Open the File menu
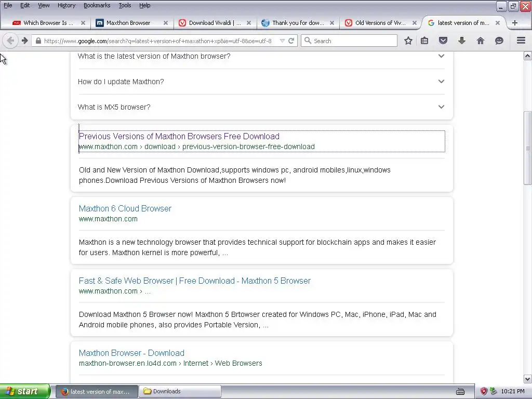 coord(8,5)
